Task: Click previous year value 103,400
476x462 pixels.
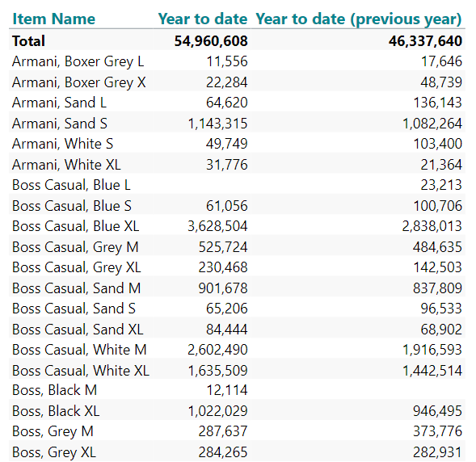Action: pyautogui.click(x=438, y=144)
